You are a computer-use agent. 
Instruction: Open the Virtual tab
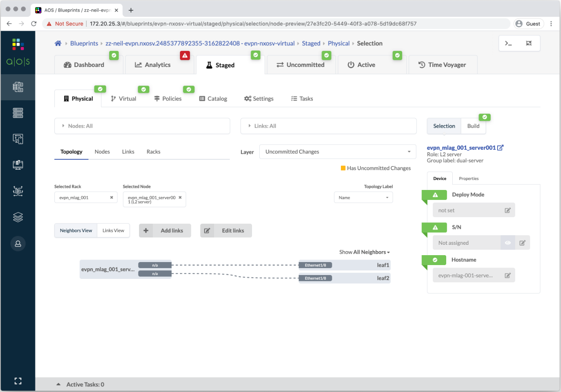coord(123,98)
